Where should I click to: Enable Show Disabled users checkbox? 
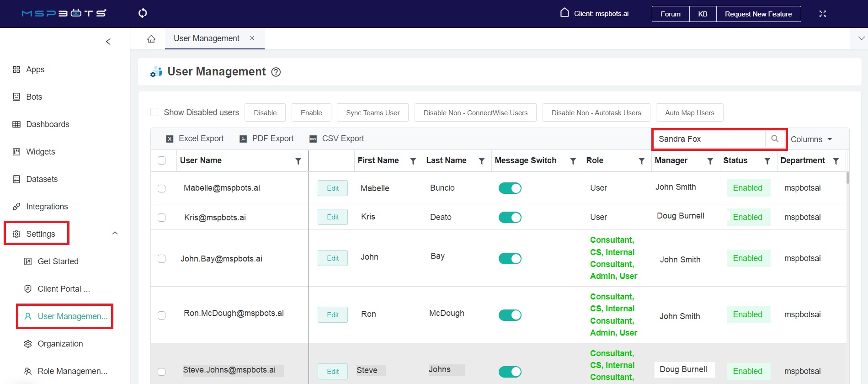[x=154, y=112]
